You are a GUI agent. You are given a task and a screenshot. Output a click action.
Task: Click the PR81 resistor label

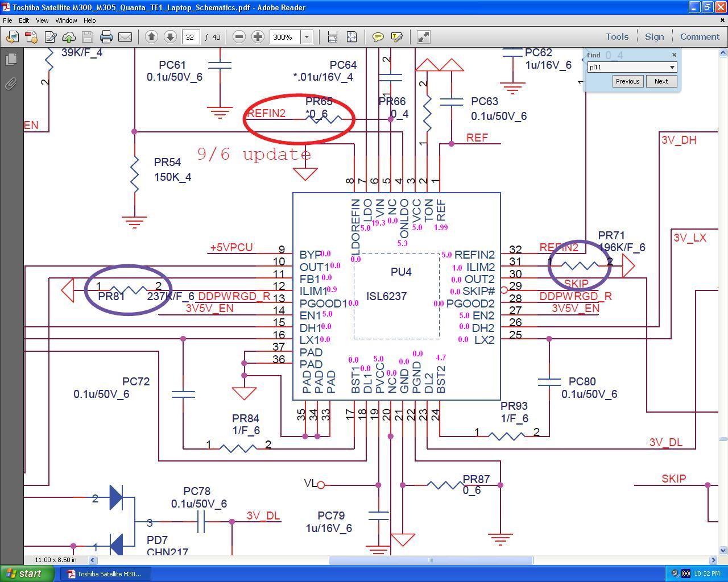pos(111,296)
